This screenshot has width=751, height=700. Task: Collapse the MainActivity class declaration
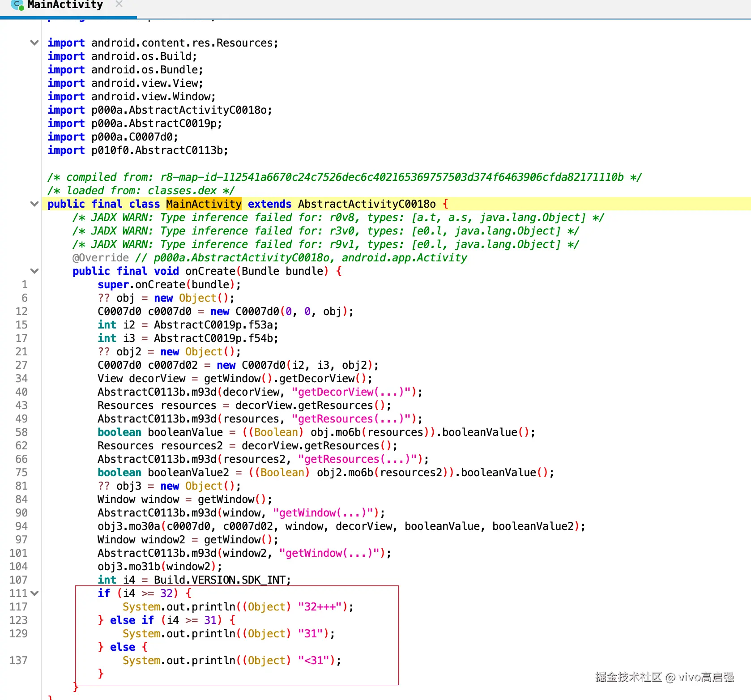(34, 204)
